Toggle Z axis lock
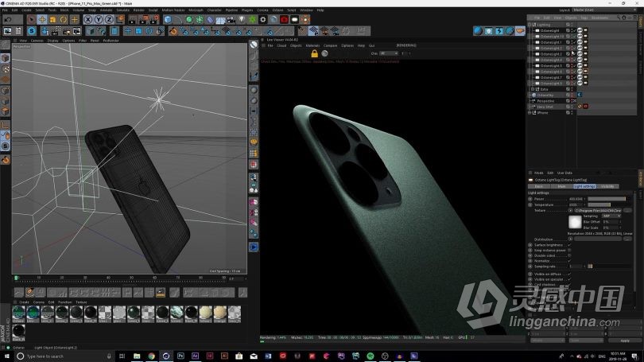The width and height of the screenshot is (644, 362). pyautogui.click(x=109, y=19)
